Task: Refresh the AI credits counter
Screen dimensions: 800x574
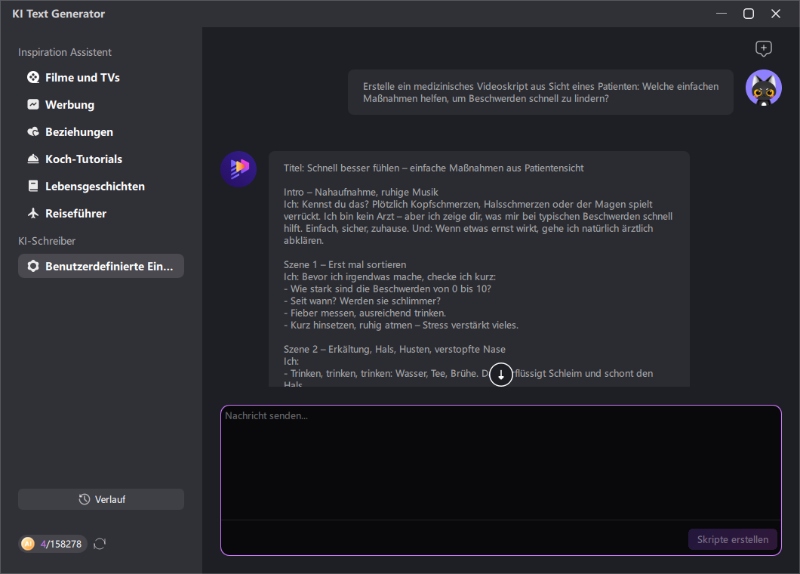Action: (100, 544)
